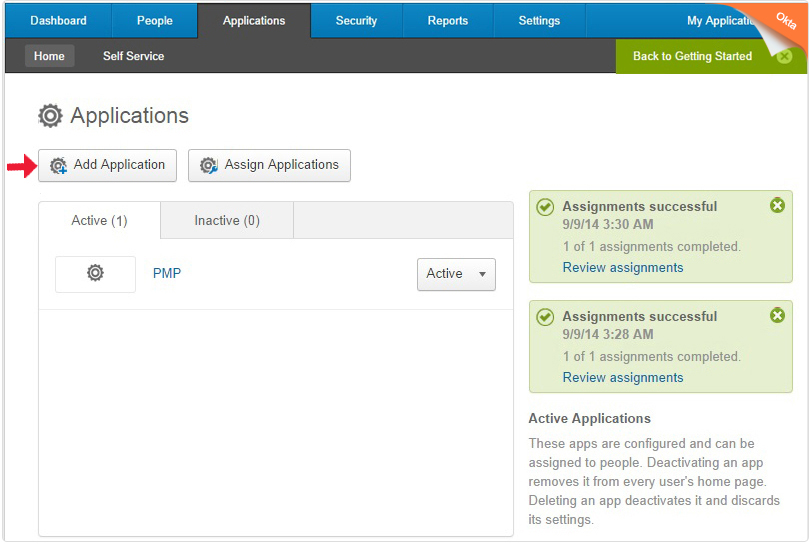Click the Add Application button
Screen dimensions: 812x544
pos(107,165)
